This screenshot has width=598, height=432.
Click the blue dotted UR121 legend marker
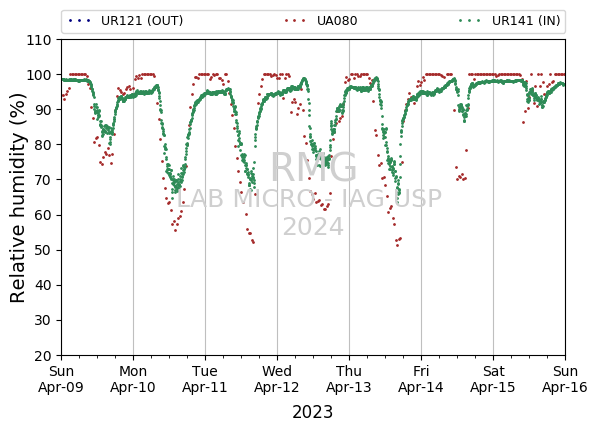tap(79, 21)
